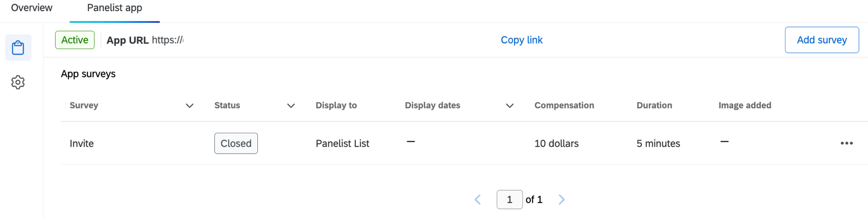
Task: Expand the Status column filter chevron
Action: pyautogui.click(x=291, y=106)
